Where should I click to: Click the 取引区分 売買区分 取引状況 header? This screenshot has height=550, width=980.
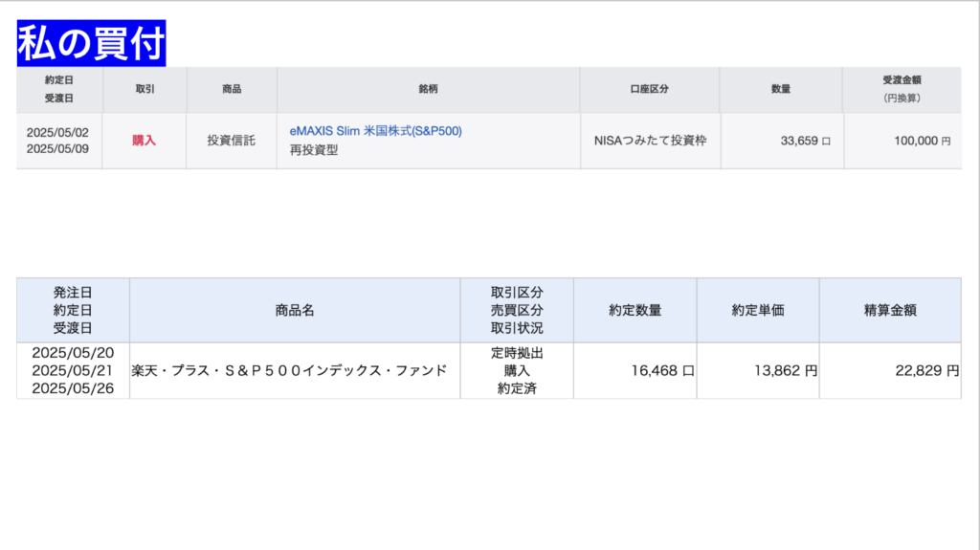click(x=517, y=310)
